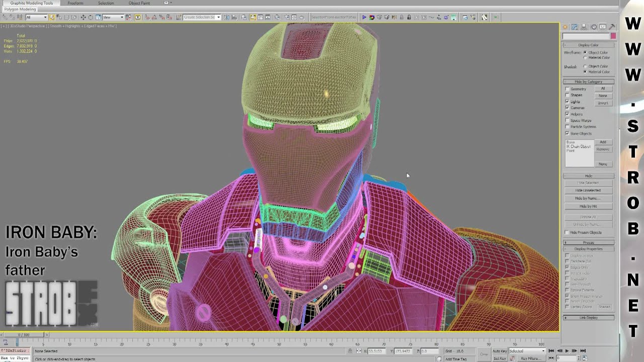Activate the Select Object tool
The height and width of the screenshot is (362, 644).
point(52,17)
